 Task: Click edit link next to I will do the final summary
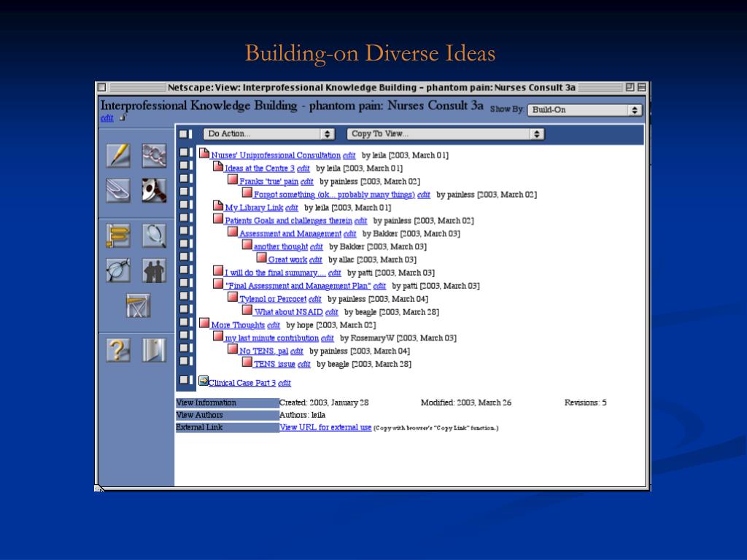(334, 273)
